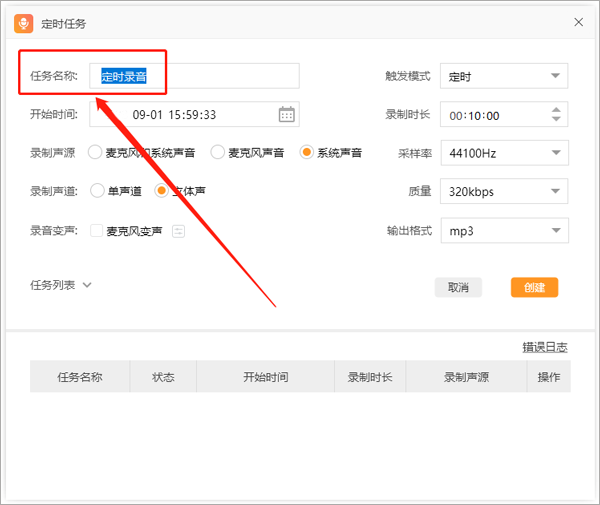Viewport: 600px width, 505px height.
Task: Open the 错误日志 link
Action: [545, 347]
